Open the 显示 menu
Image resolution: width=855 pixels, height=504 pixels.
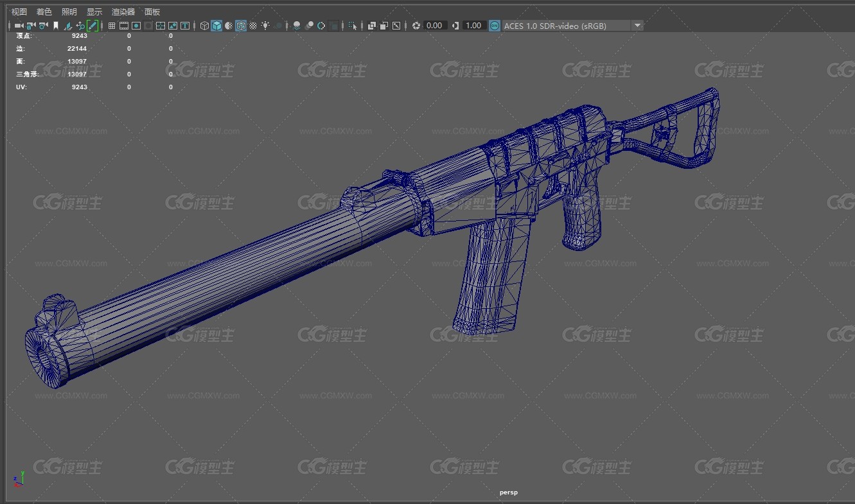click(x=94, y=12)
